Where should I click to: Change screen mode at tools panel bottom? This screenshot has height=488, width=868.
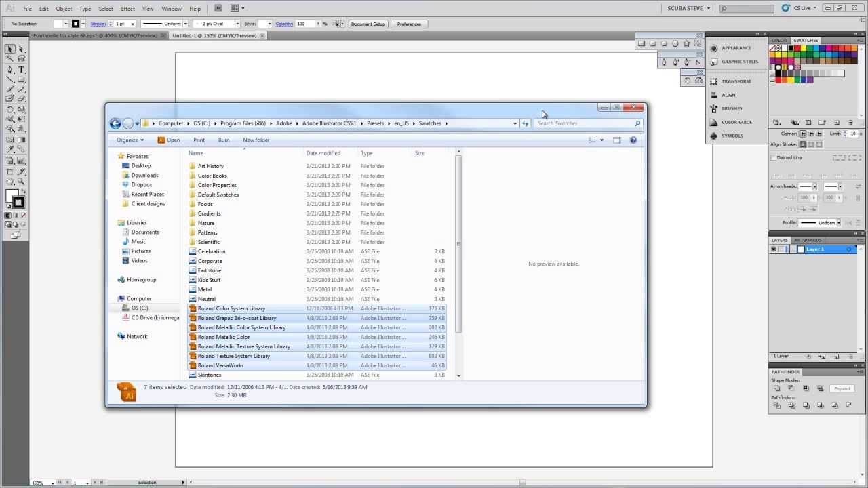15,235
